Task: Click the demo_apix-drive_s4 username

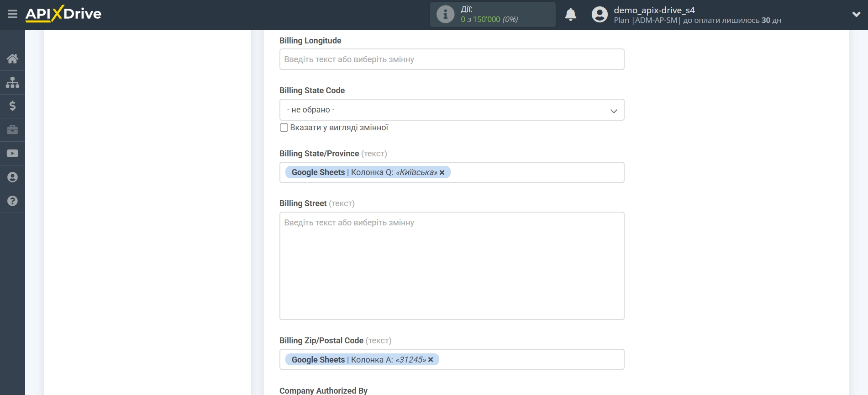Action: pyautogui.click(x=654, y=10)
